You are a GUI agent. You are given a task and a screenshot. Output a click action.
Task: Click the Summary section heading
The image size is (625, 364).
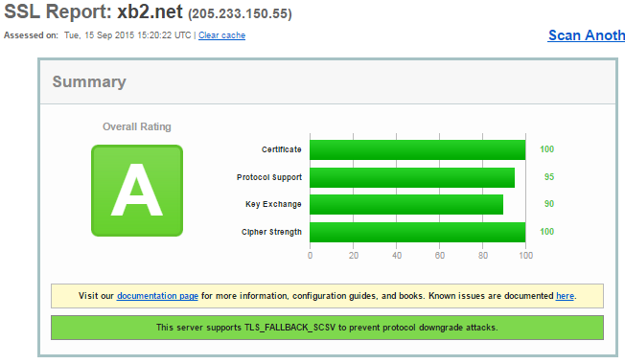tap(89, 81)
